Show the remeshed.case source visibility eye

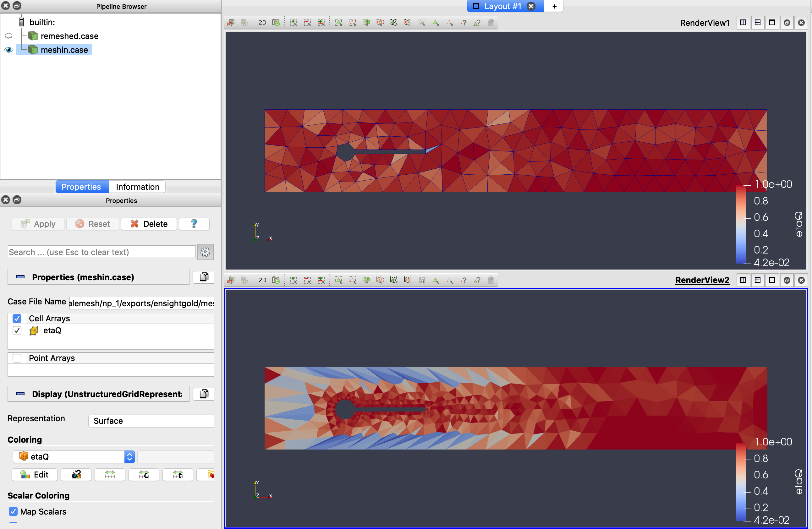point(8,36)
